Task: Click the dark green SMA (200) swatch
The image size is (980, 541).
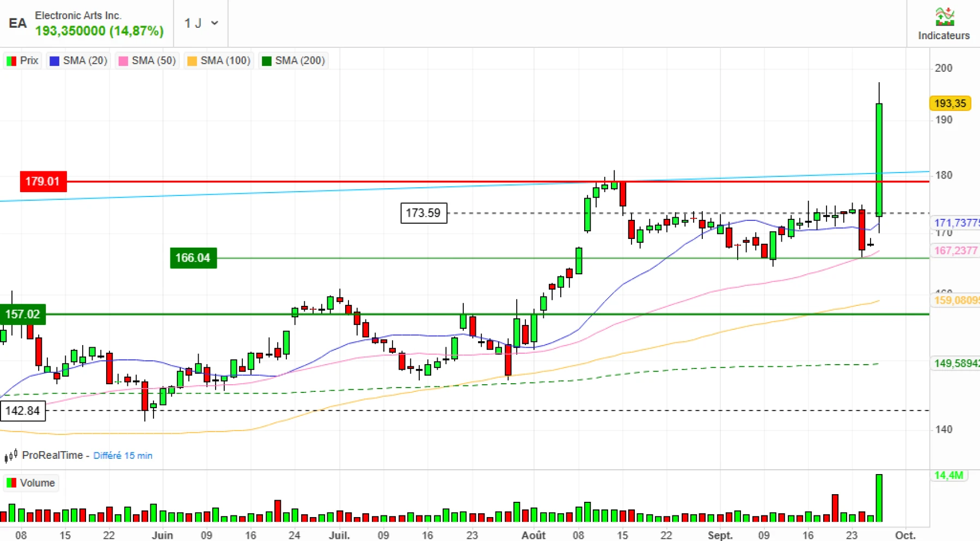Action: tap(267, 61)
